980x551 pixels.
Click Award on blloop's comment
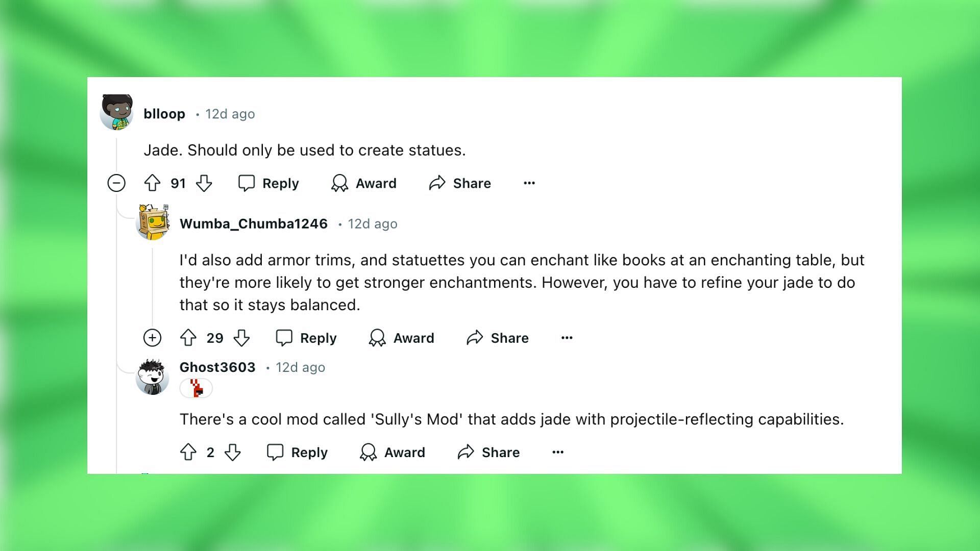[363, 183]
